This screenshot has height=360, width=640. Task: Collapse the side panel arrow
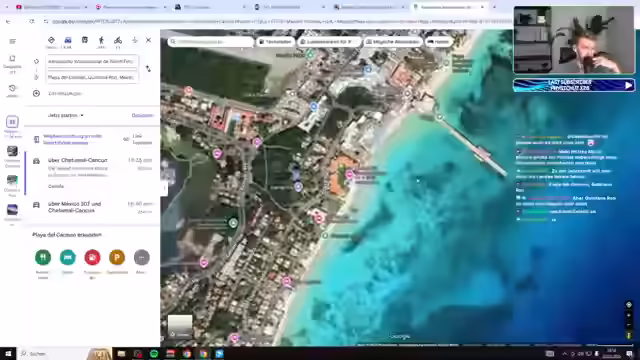164,188
